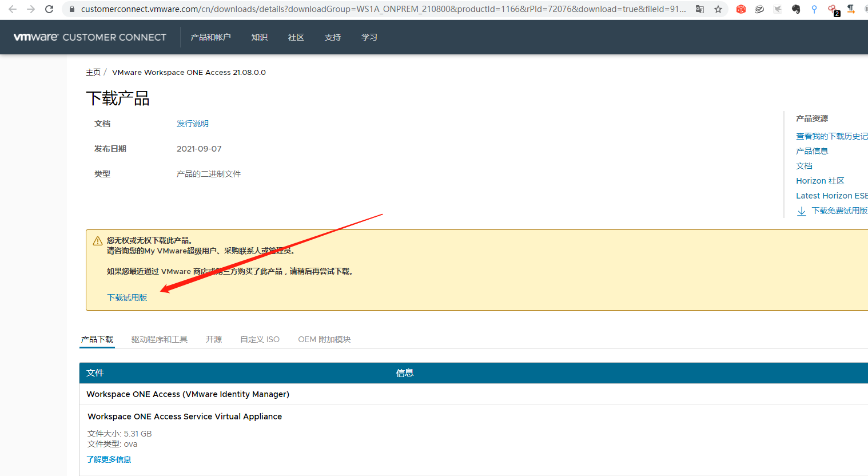Open the Horizon 社区 link
Image resolution: width=868 pixels, height=476 pixels.
[x=820, y=181]
